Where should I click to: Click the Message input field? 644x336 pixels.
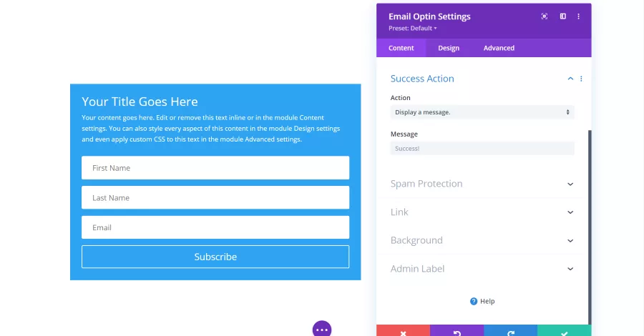point(482,149)
